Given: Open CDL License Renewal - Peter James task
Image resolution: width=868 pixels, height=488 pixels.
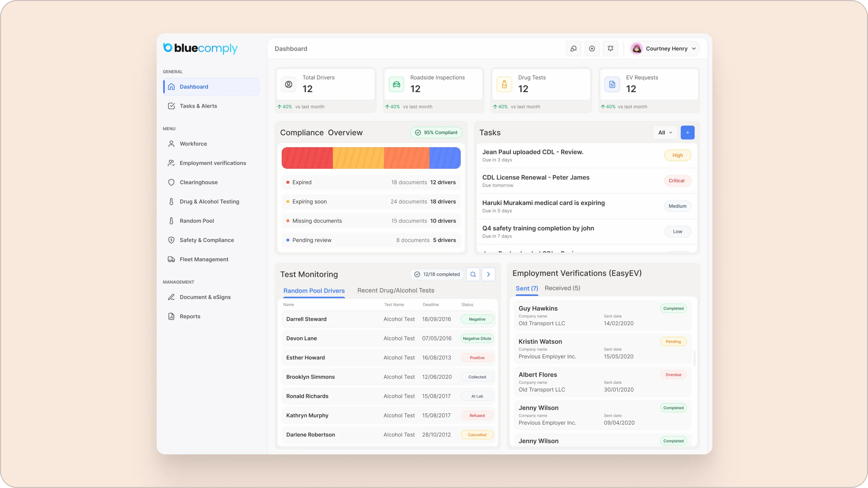Looking at the screenshot, I should [587, 181].
